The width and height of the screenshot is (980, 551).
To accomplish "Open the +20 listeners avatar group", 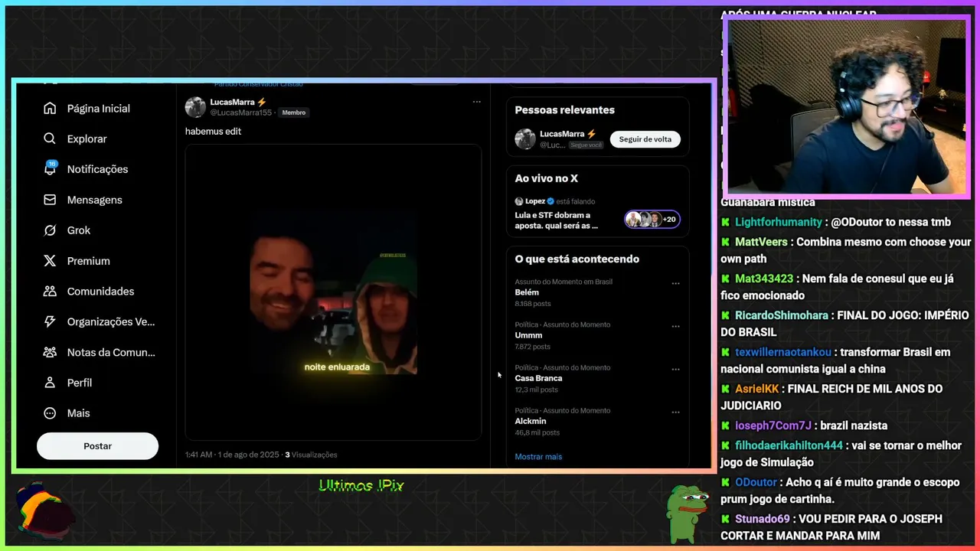I will [x=652, y=220].
